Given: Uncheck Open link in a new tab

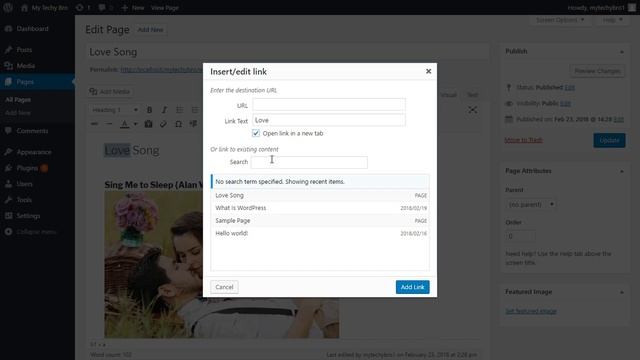Looking at the screenshot, I should tap(256, 133).
